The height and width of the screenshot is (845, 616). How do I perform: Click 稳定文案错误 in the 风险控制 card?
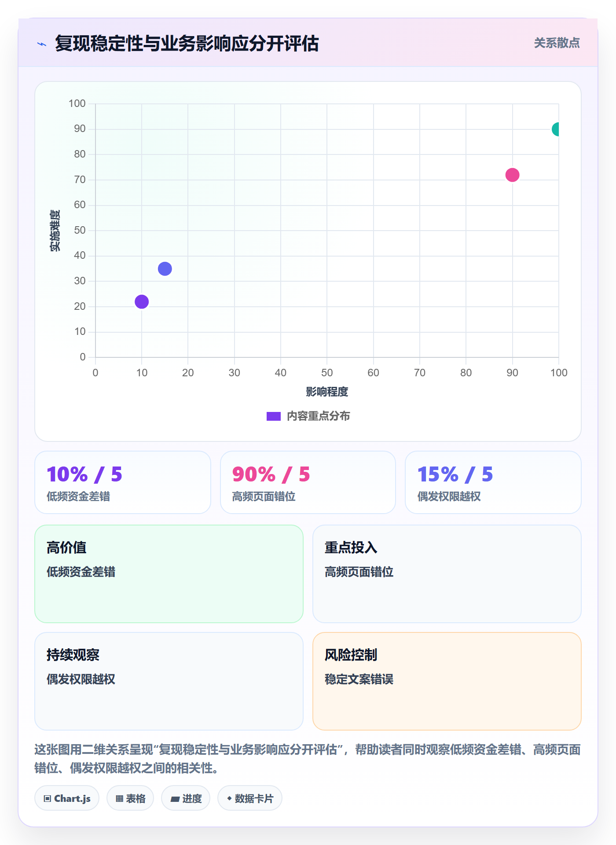click(x=359, y=679)
